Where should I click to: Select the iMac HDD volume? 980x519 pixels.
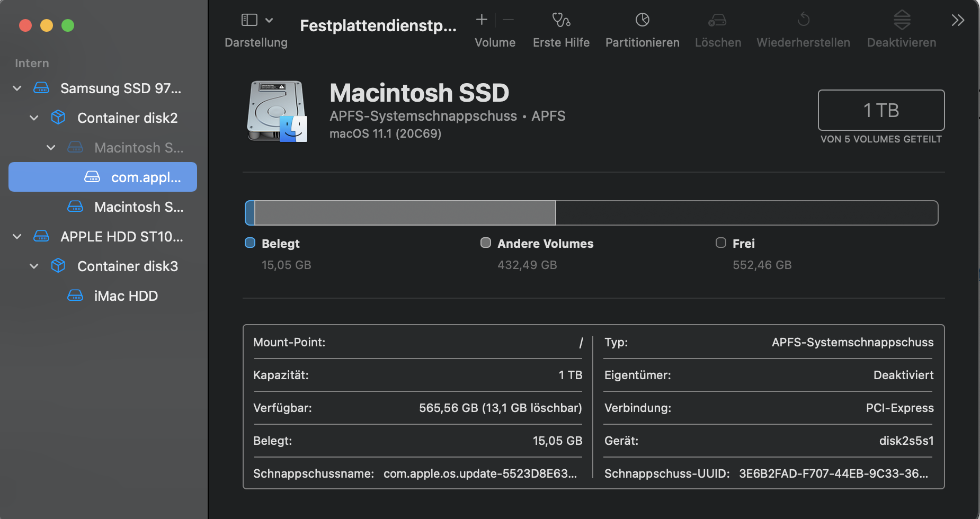[x=126, y=296]
